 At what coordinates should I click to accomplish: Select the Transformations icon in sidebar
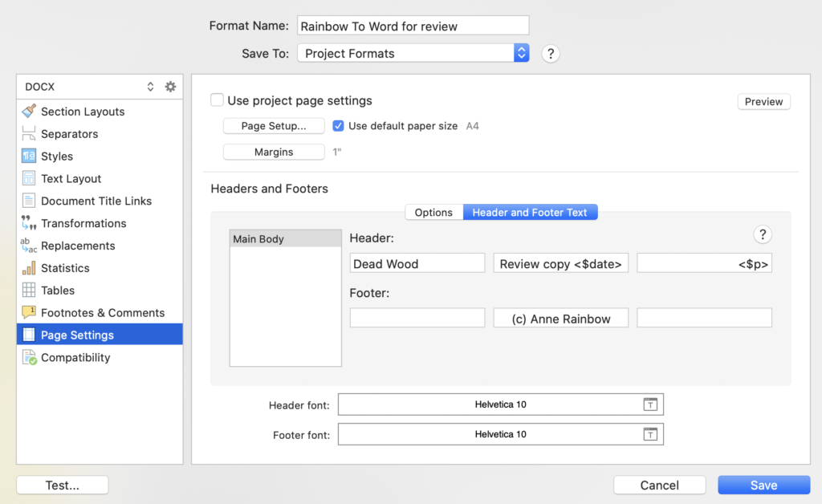tap(29, 223)
